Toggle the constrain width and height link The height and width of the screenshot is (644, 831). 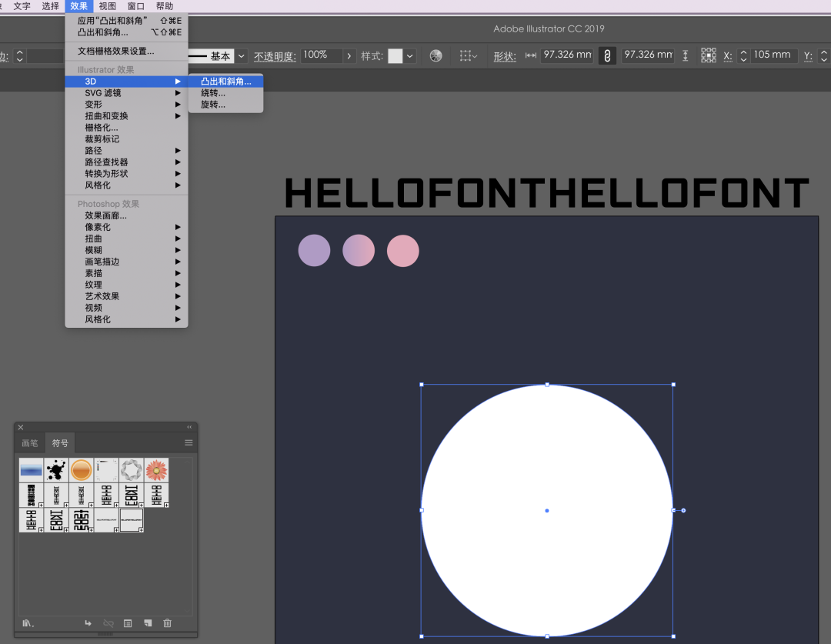(607, 55)
